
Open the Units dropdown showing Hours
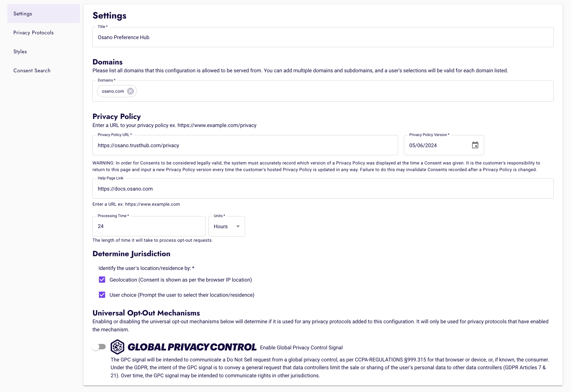coord(226,226)
